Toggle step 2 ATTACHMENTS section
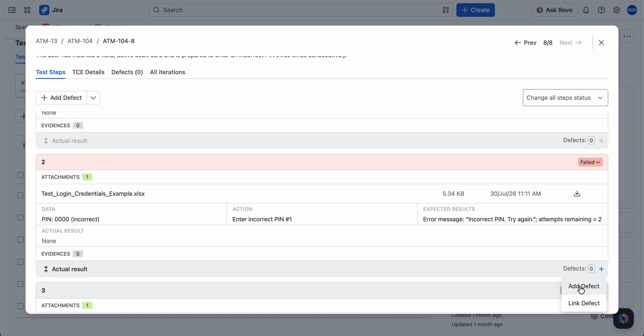This screenshot has height=336, width=644. coord(67,177)
